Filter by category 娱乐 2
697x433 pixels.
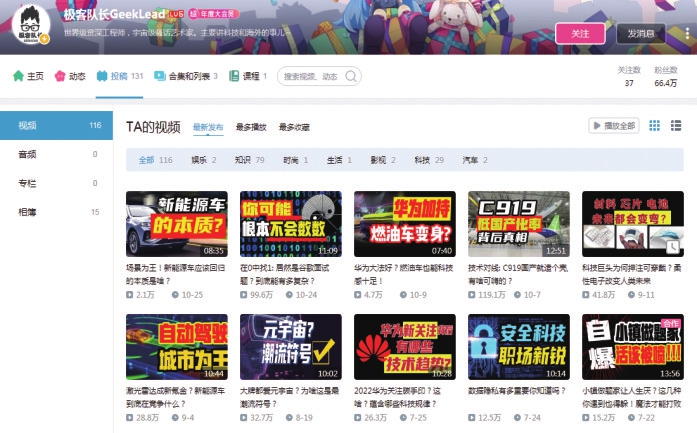[204, 160]
